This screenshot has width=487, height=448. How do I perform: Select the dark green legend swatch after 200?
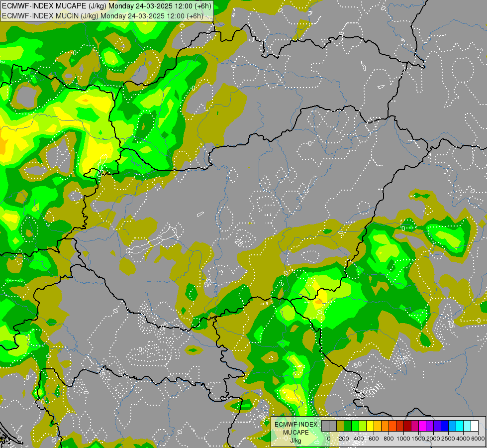coord(348,426)
